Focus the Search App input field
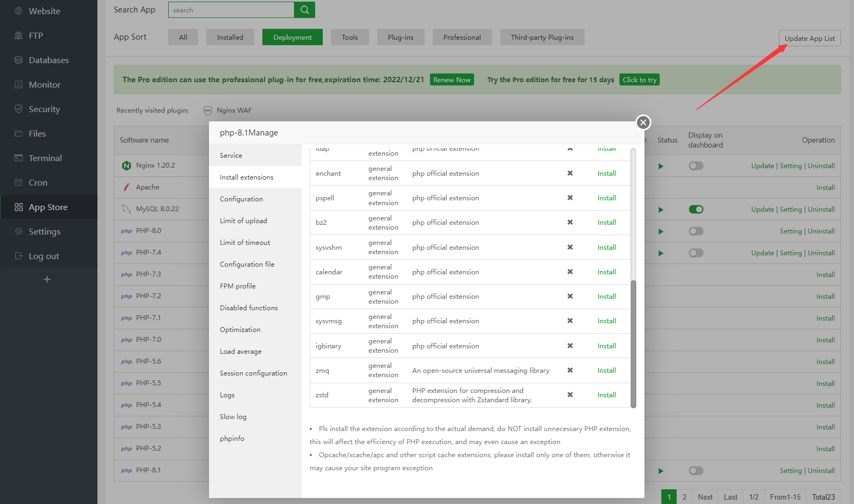Viewport: 854px width, 504px height. point(231,10)
